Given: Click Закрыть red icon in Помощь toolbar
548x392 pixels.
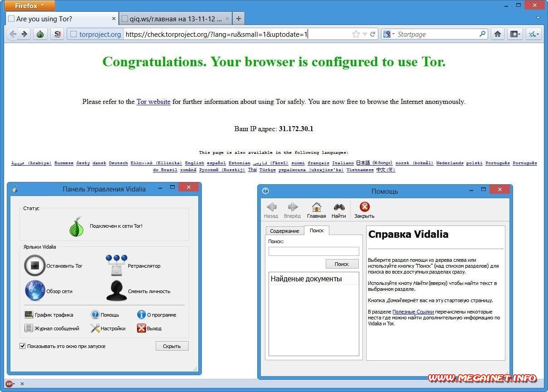Looking at the screenshot, I should (x=364, y=211).
